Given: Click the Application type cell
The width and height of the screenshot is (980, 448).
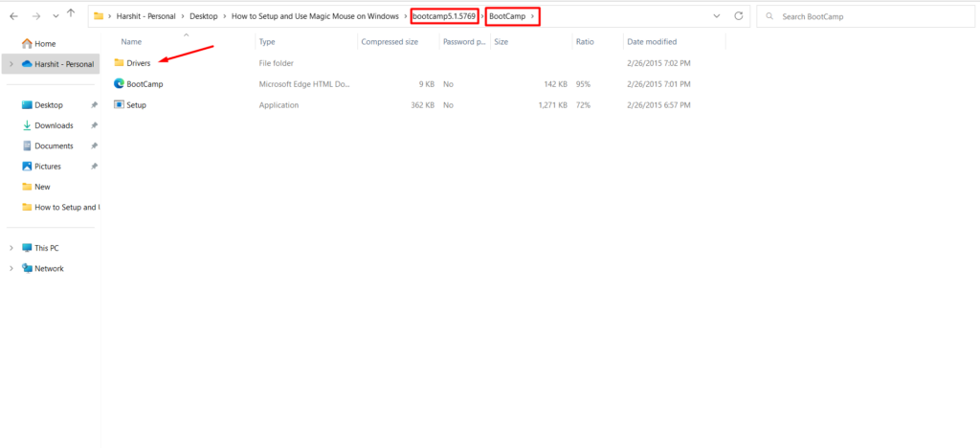Looking at the screenshot, I should point(278,105).
